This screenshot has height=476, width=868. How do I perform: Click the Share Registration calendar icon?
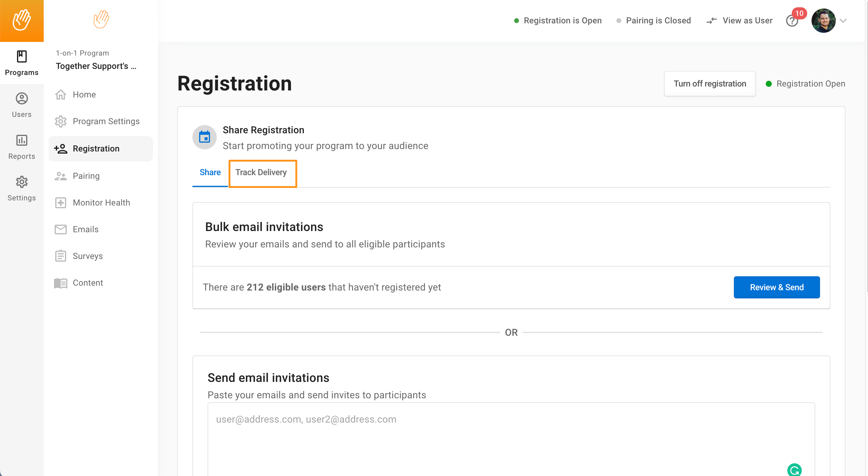coord(204,137)
